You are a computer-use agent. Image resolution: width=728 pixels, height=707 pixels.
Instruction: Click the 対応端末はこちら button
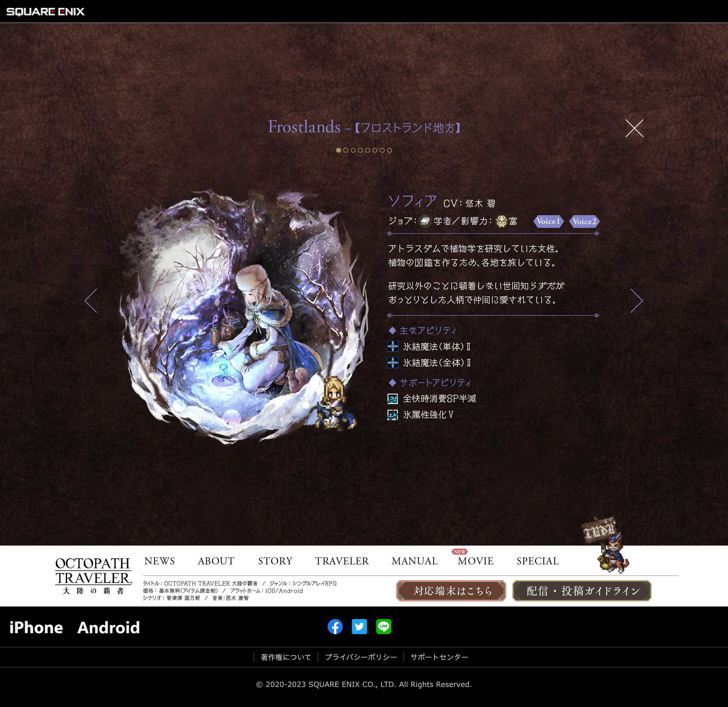(x=451, y=591)
